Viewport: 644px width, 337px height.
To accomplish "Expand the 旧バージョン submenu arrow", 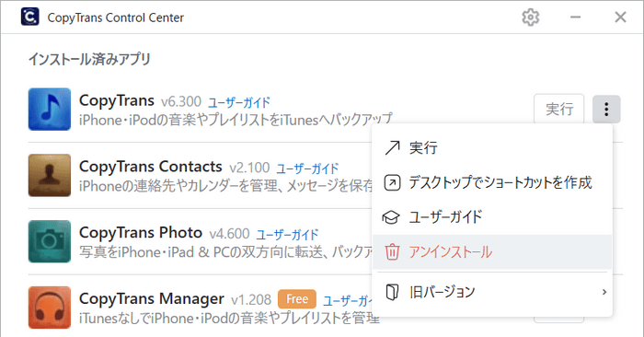I will pos(604,292).
